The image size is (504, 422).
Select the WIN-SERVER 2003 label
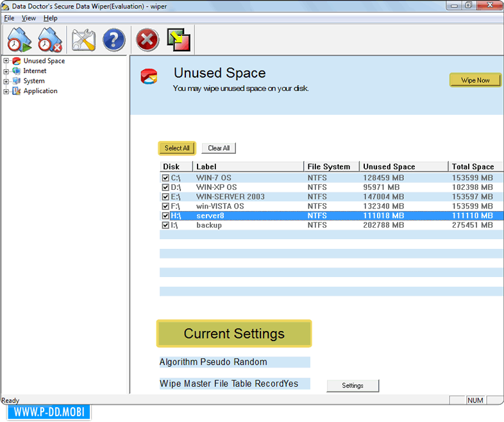point(230,197)
